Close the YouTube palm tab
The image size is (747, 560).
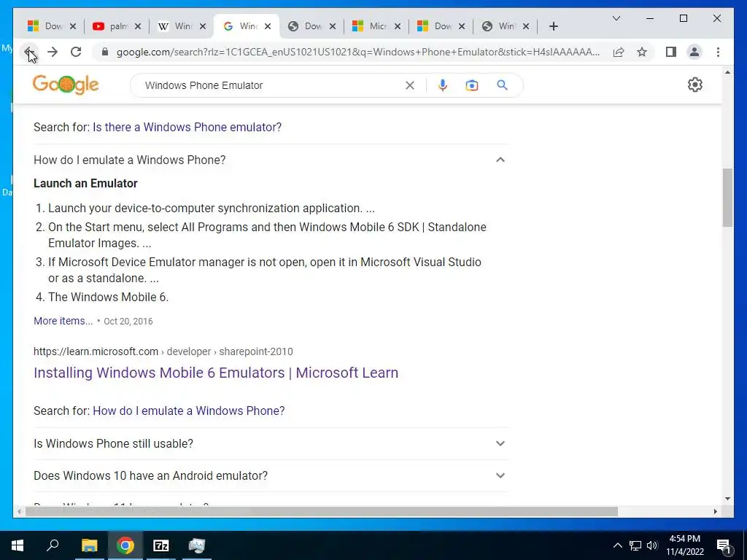click(138, 26)
